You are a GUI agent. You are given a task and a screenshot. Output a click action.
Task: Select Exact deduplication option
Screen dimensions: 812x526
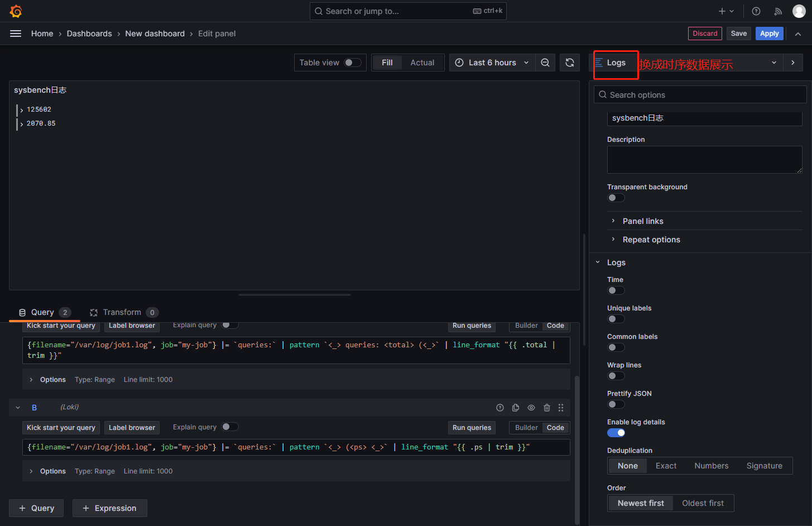pos(666,466)
